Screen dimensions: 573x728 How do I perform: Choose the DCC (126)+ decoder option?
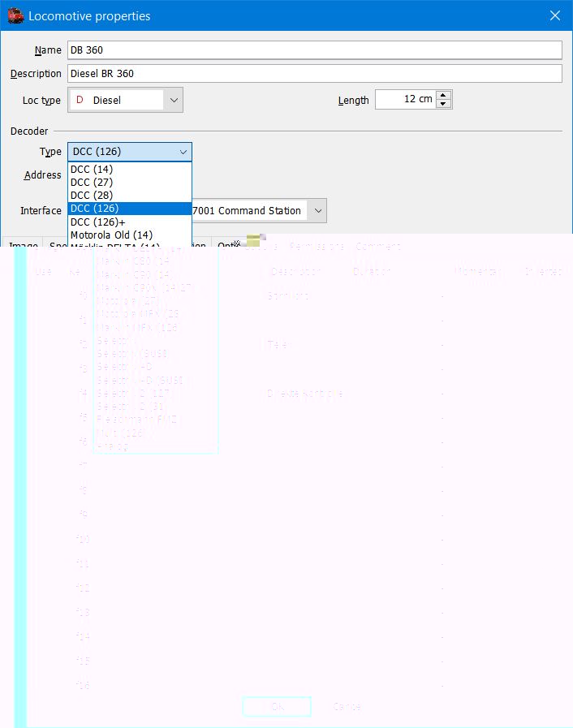(x=97, y=222)
